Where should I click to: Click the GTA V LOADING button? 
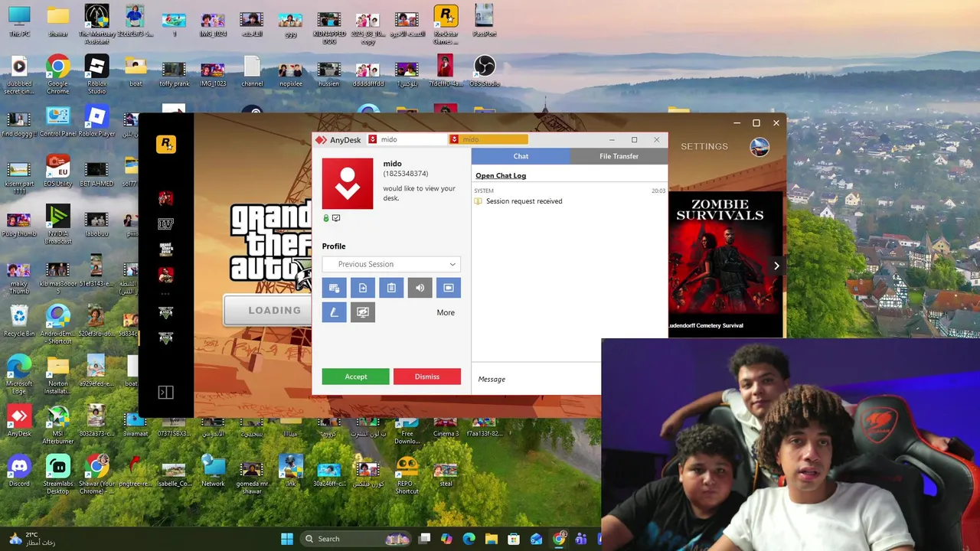(x=267, y=311)
